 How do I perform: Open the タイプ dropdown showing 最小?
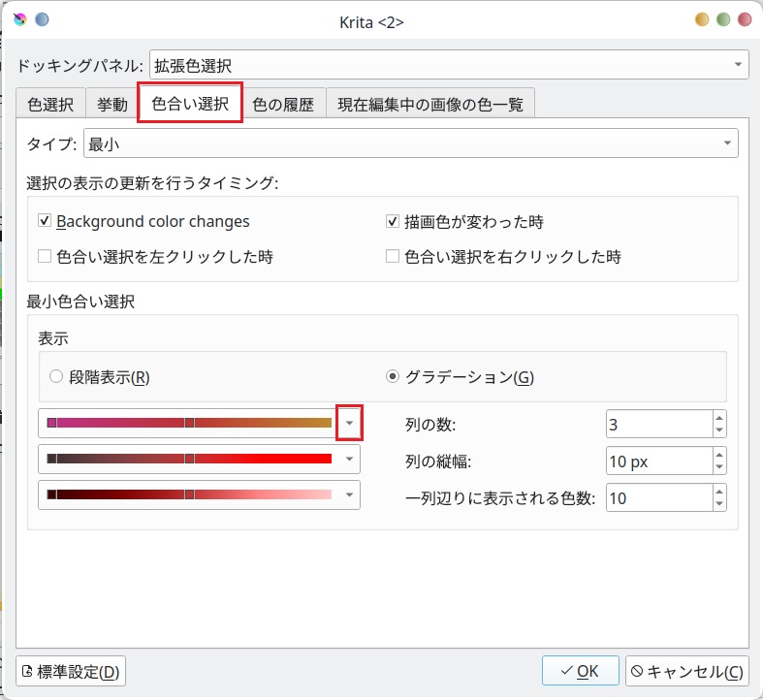point(410,144)
